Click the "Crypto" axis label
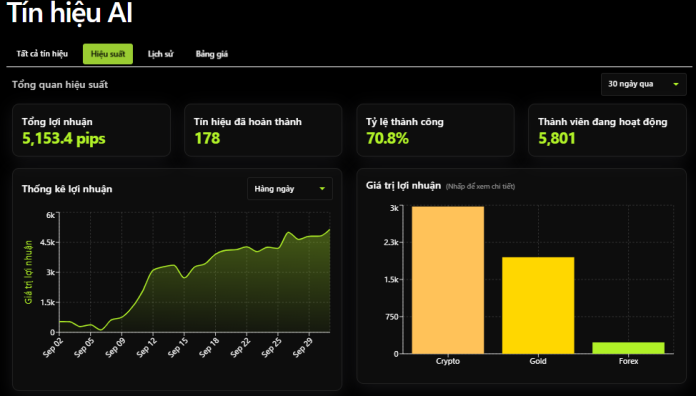The image size is (696, 396). (x=448, y=361)
